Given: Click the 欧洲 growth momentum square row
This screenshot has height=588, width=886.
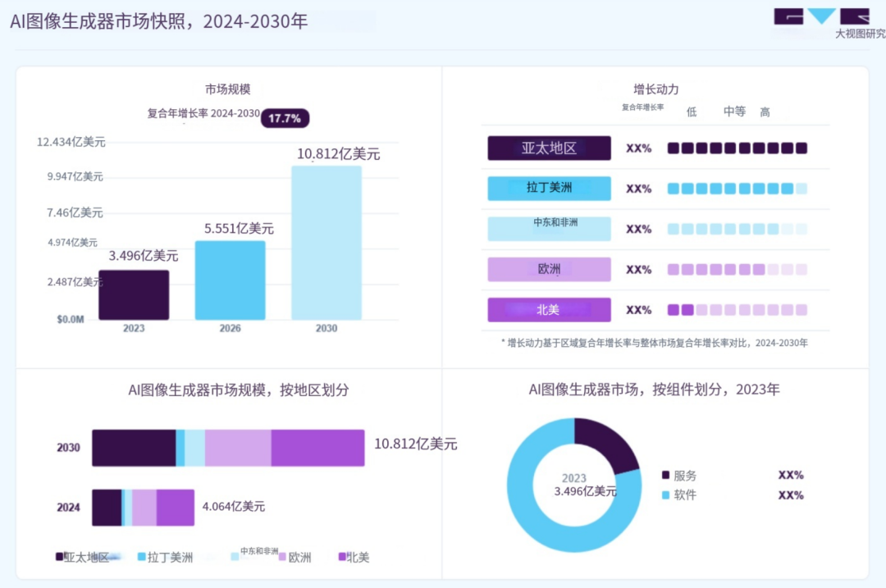Looking at the screenshot, I should 738,270.
